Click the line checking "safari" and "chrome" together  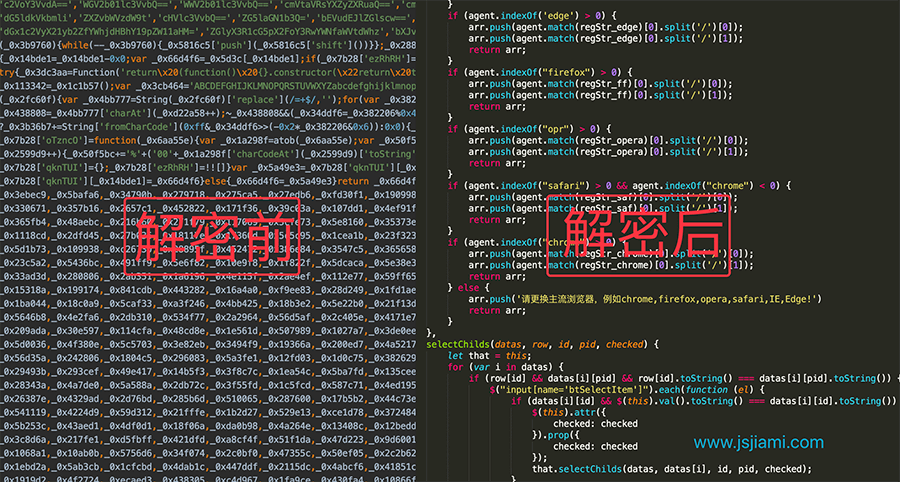pos(619,186)
